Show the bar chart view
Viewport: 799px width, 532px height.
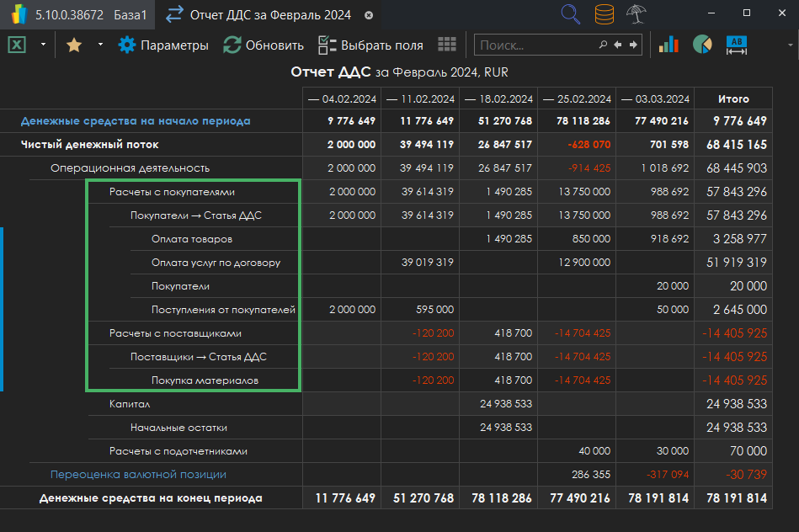668,45
